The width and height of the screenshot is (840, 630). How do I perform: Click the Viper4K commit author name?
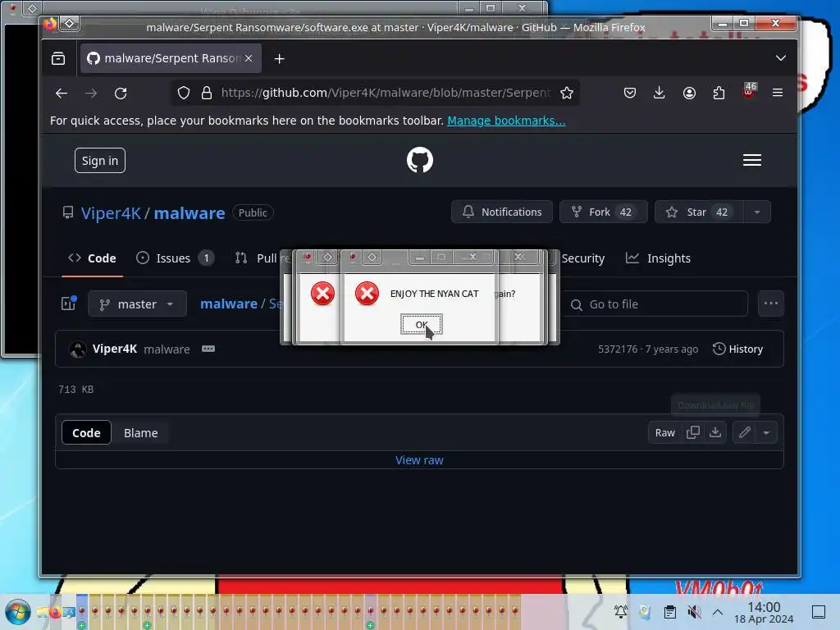(115, 349)
